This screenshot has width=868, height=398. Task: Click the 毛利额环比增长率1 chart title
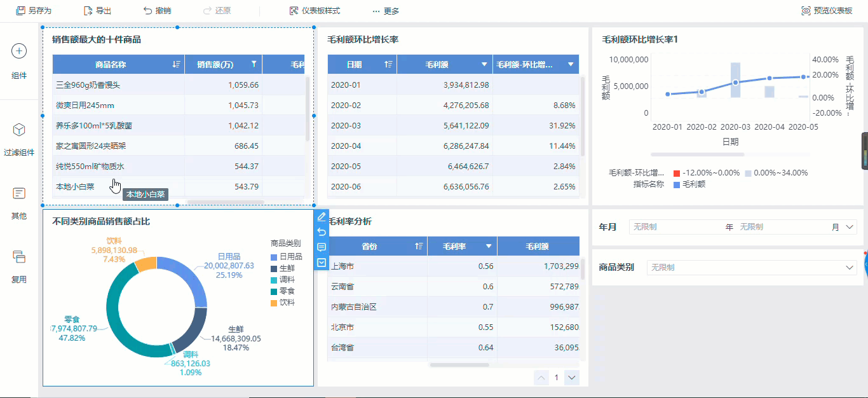click(640, 39)
